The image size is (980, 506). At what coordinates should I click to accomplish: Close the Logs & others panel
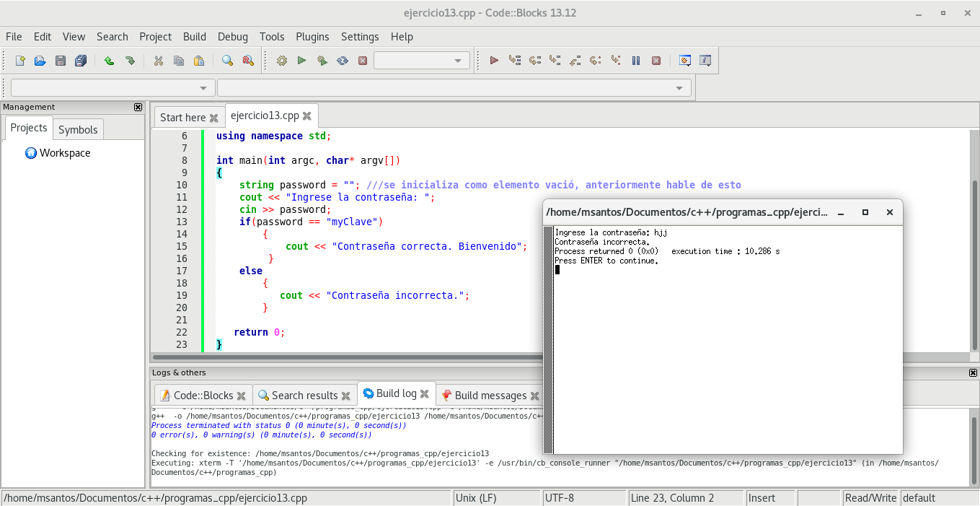click(973, 372)
